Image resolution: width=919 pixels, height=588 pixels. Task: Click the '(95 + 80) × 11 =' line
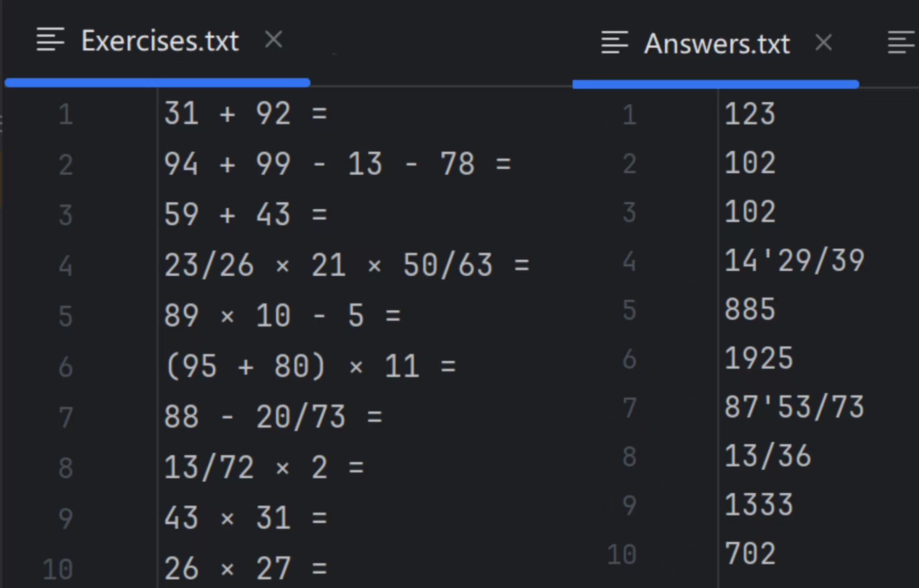click(309, 366)
